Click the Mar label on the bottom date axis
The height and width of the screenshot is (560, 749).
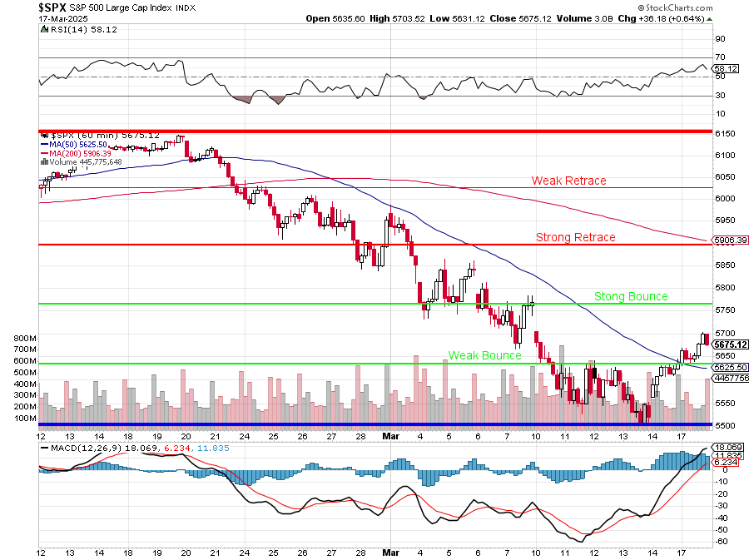pos(390,435)
